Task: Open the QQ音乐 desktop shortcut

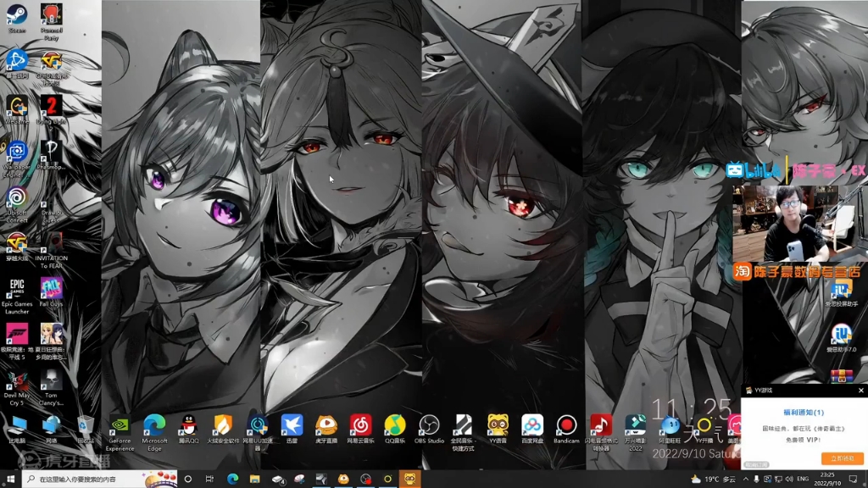Action: (x=395, y=430)
